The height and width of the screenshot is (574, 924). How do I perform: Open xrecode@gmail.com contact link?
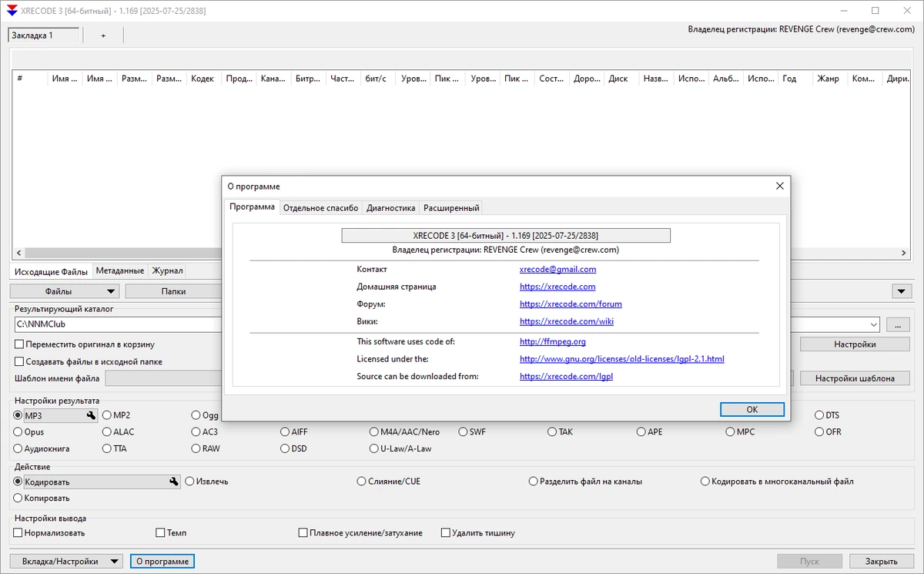coord(557,270)
